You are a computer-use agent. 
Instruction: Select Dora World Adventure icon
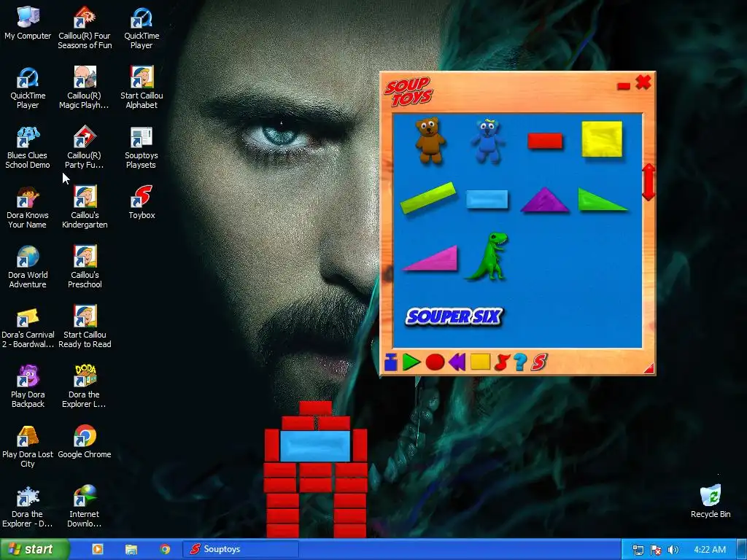pyautogui.click(x=28, y=267)
